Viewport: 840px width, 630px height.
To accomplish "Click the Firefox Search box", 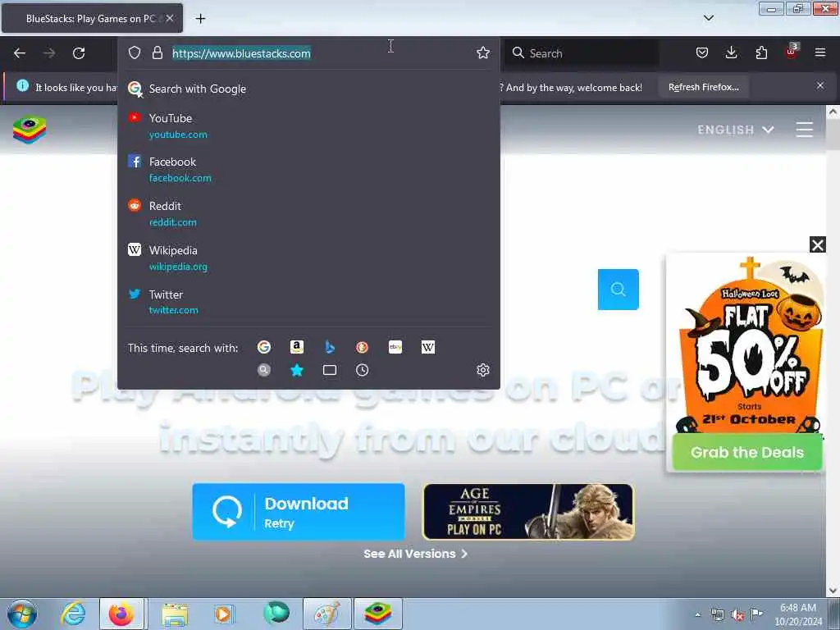I will 583,53.
